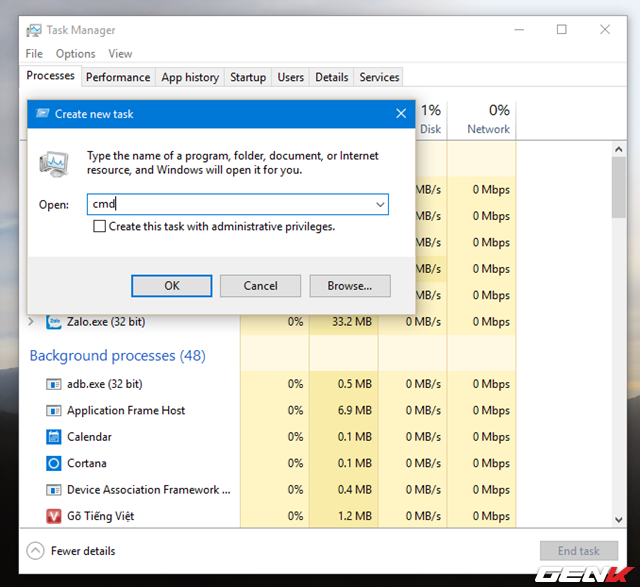
Task: Click the Application Frame Host icon
Action: (x=54, y=410)
